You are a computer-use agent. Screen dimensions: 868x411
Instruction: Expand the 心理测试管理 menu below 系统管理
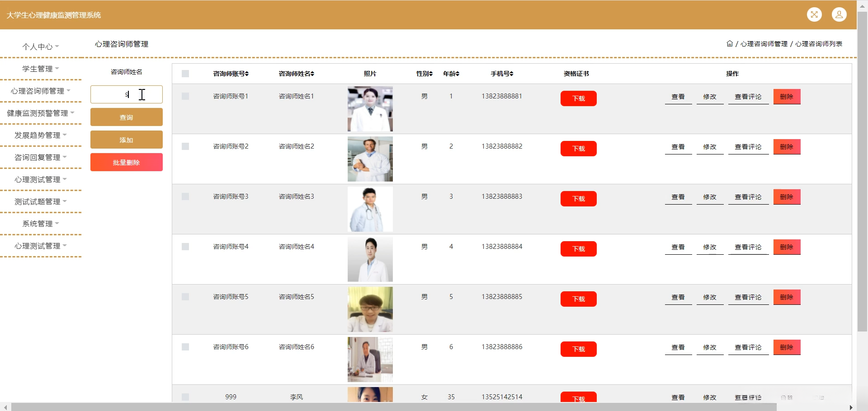pos(41,246)
